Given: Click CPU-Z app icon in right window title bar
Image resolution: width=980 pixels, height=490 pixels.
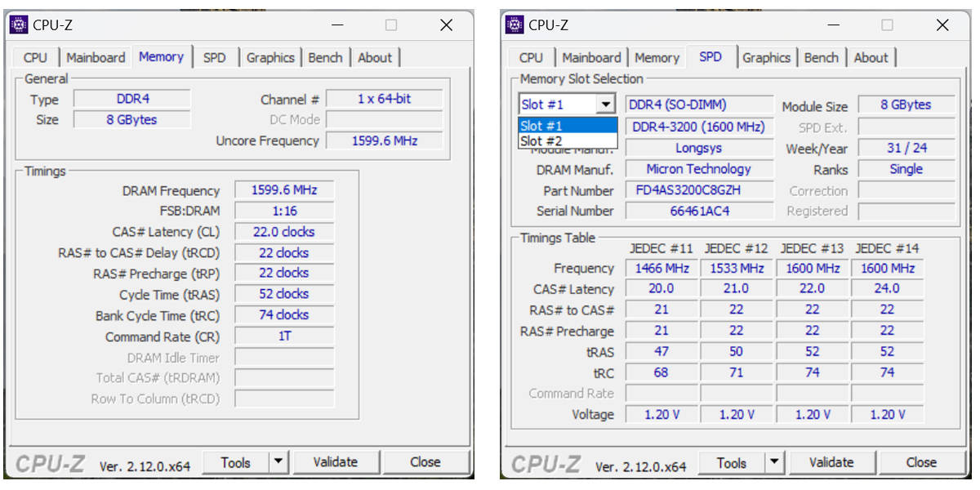Looking at the screenshot, I should pyautogui.click(x=514, y=24).
